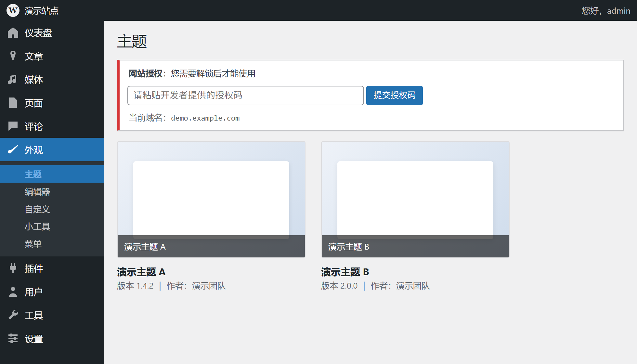637x364 pixels.
Task: Open the 仪表盘 menu
Action: (x=52, y=32)
